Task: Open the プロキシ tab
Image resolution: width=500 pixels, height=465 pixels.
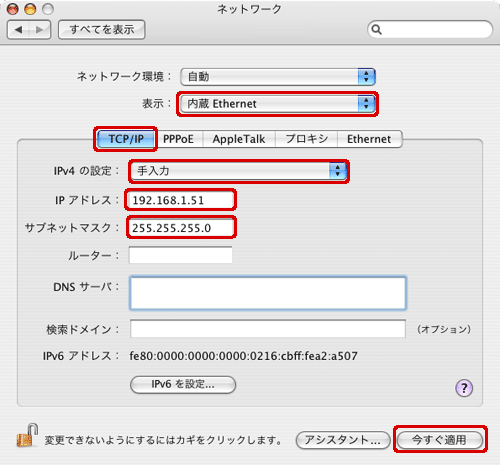Action: [x=307, y=139]
